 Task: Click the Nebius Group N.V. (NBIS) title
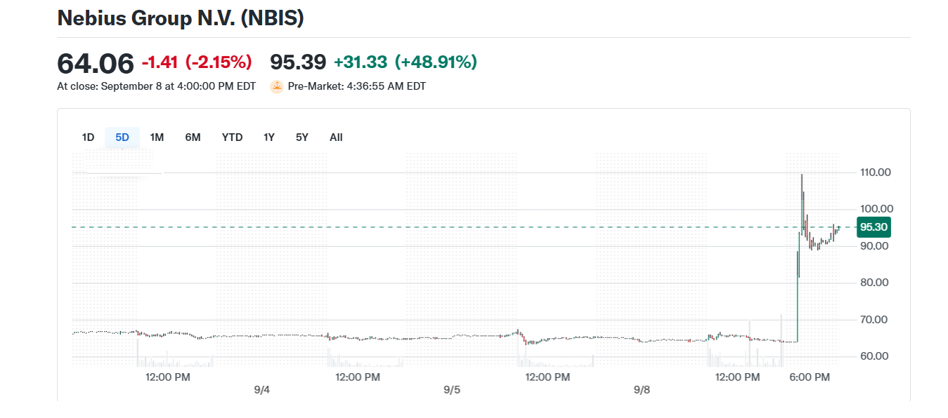coord(181,18)
